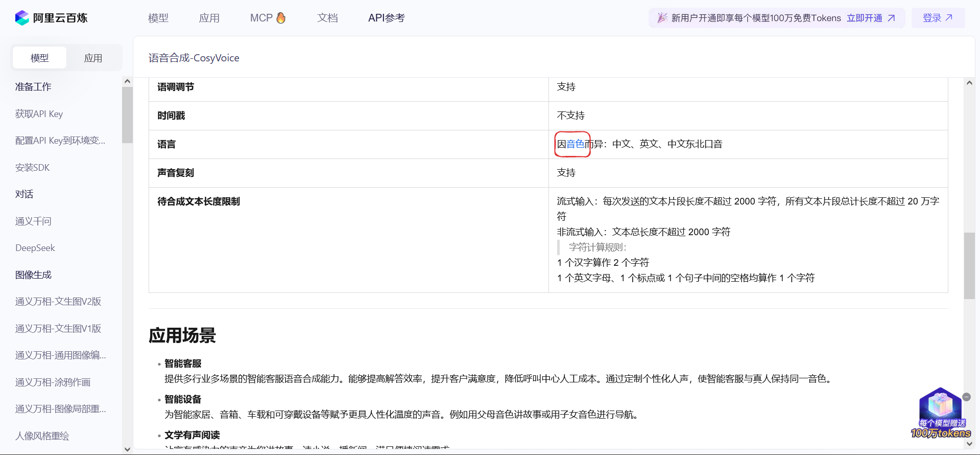The width and height of the screenshot is (980, 455).
Task: Click the arrow icon beside 登录
Action: pyautogui.click(x=949, y=17)
